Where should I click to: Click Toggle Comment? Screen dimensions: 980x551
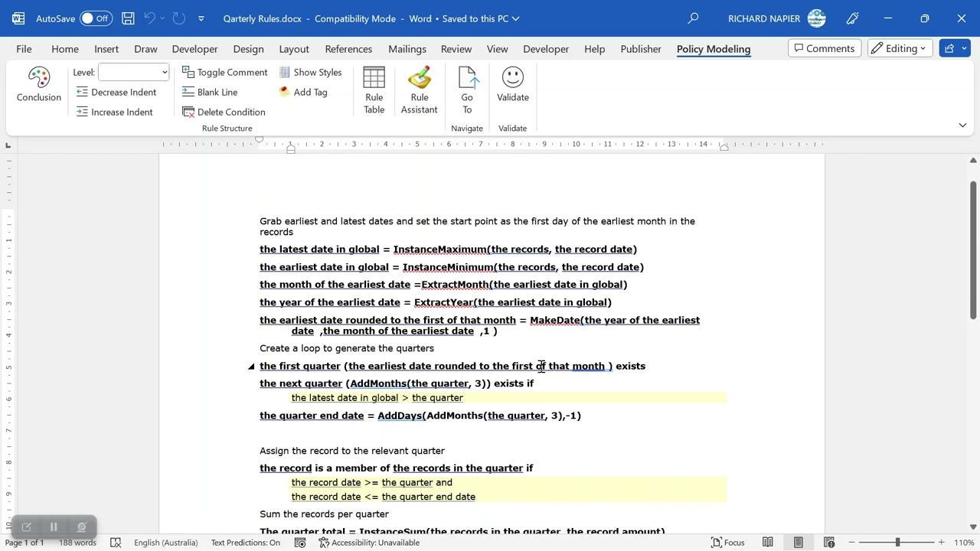point(225,72)
